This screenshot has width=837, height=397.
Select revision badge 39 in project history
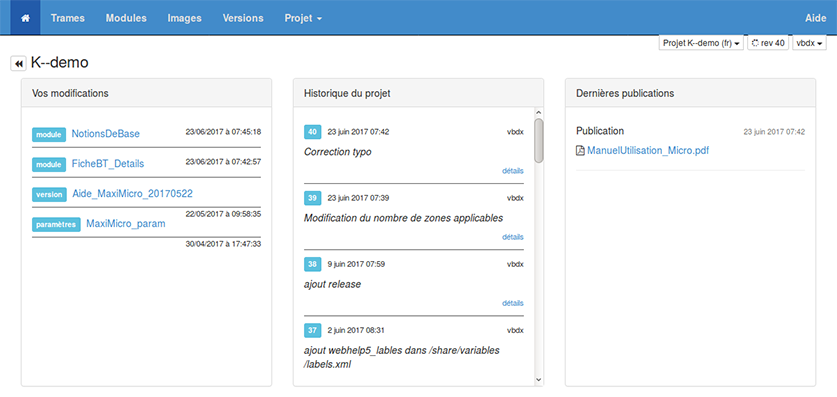pos(312,198)
